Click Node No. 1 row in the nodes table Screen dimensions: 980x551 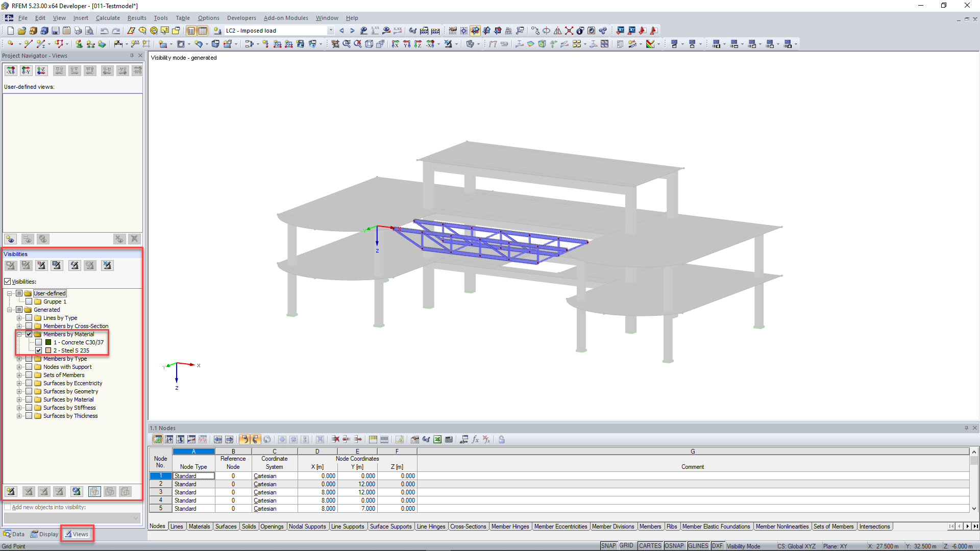(x=160, y=475)
